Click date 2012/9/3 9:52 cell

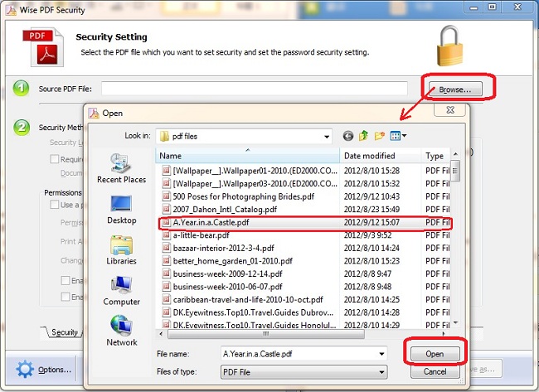[x=367, y=235]
